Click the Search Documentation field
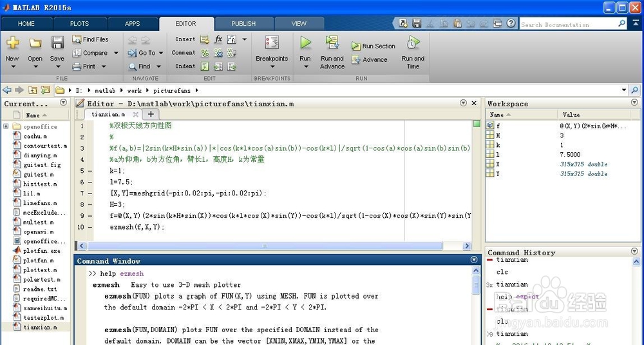 tap(569, 25)
